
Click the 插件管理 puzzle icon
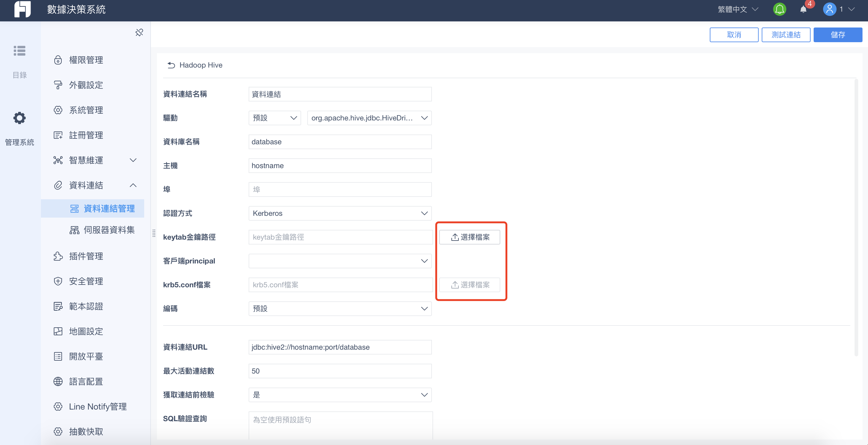[x=58, y=256]
